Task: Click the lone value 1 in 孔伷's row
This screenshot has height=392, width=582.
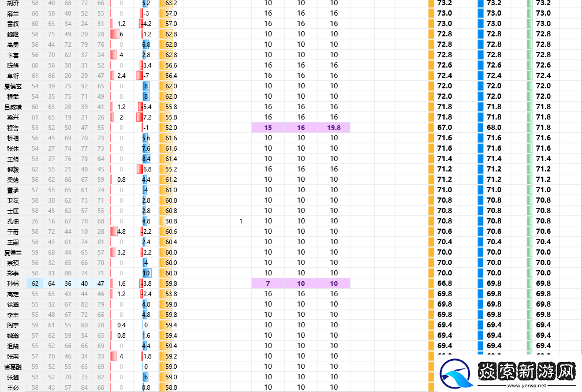Action: 241,221
